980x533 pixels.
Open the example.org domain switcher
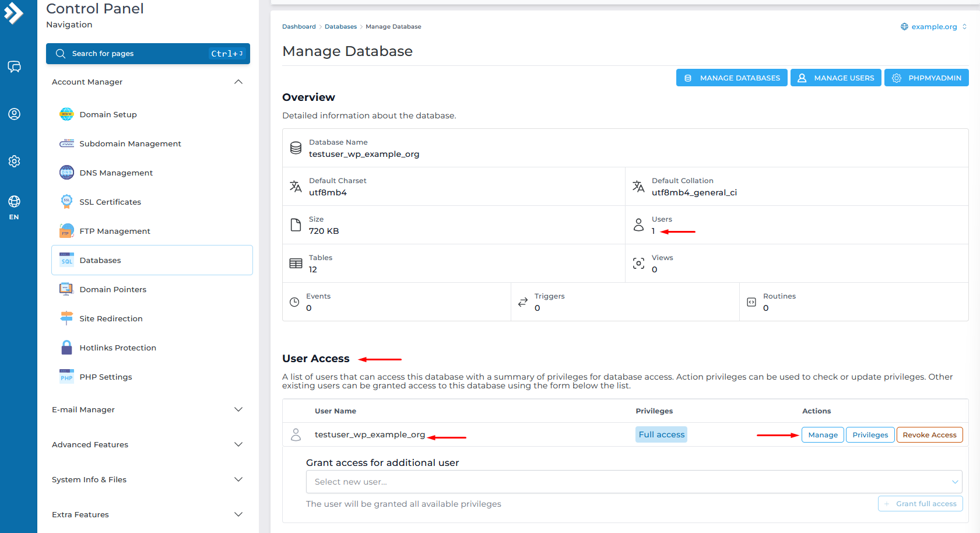coord(933,27)
